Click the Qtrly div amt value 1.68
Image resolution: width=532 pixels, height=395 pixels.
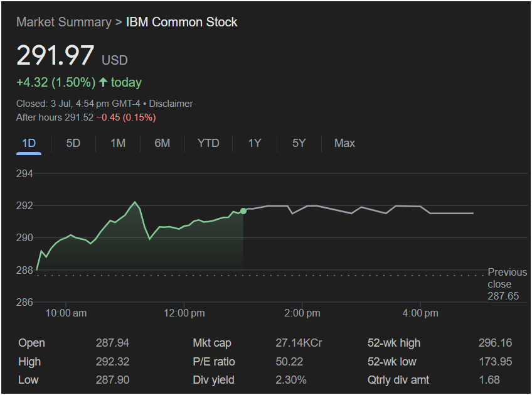[489, 380]
